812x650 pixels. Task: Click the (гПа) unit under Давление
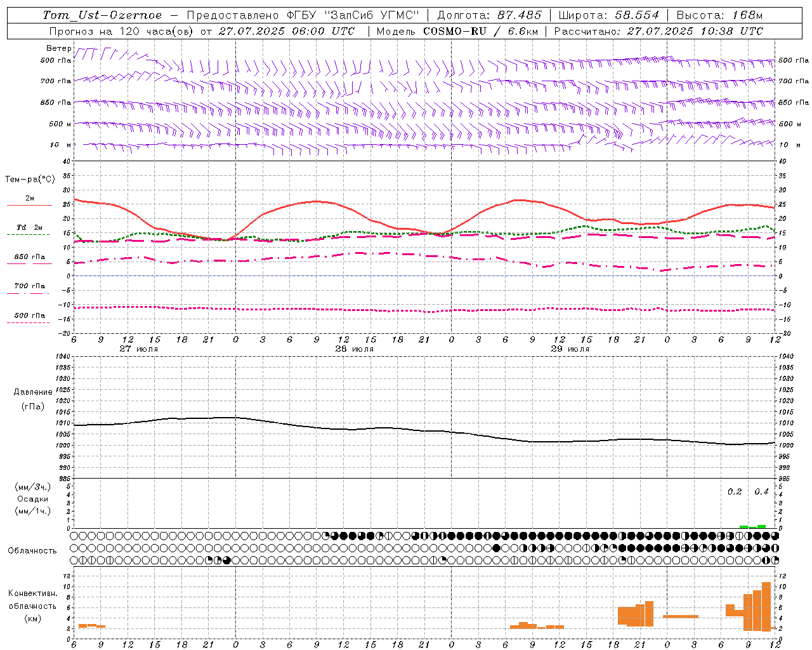(32, 406)
